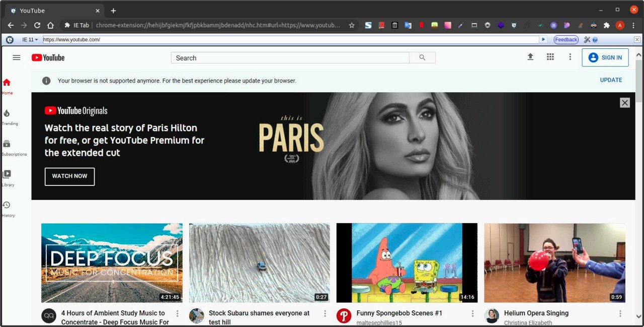Viewport: 644px width, 327px height.
Task: Click IE Tab URL address field
Action: [291, 39]
